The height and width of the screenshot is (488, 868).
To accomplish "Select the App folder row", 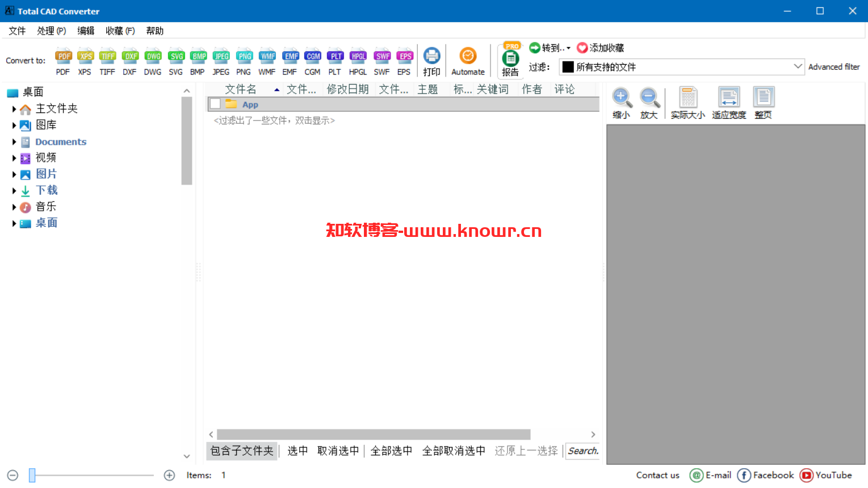I will point(402,104).
